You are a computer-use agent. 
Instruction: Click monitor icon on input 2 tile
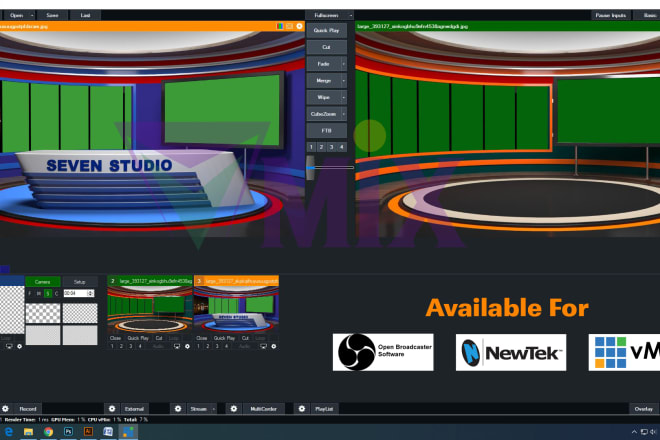point(177,346)
